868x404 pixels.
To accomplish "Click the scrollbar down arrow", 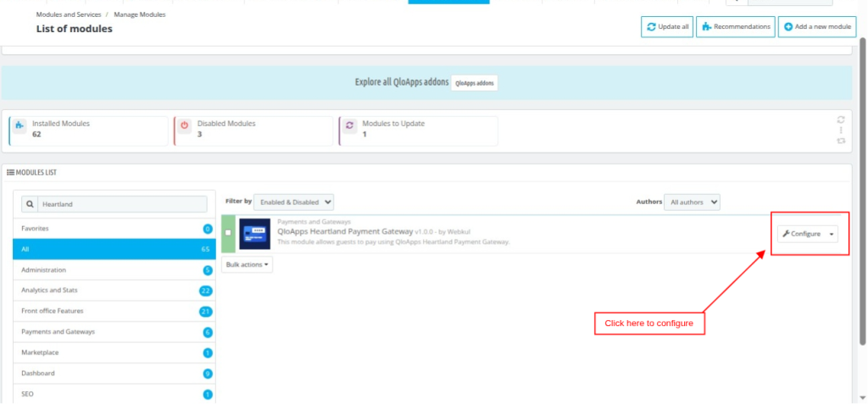I will tap(863, 397).
